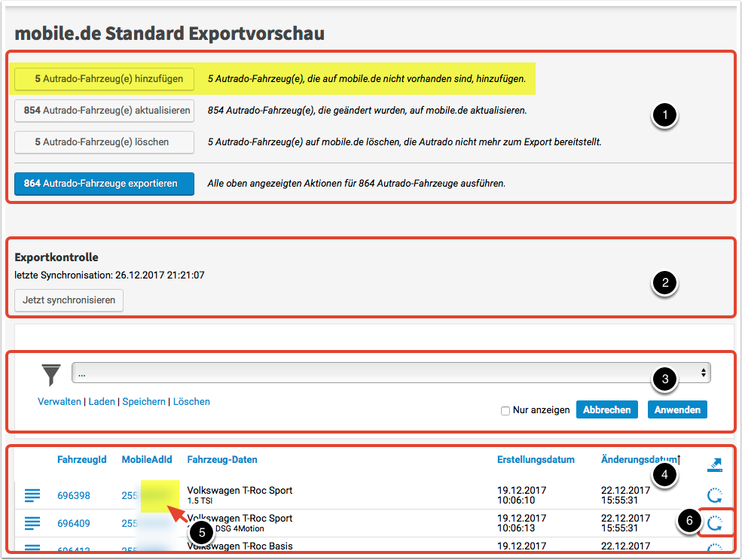Click the refresh icon for vehicle 696398
742x560 pixels.
714,495
